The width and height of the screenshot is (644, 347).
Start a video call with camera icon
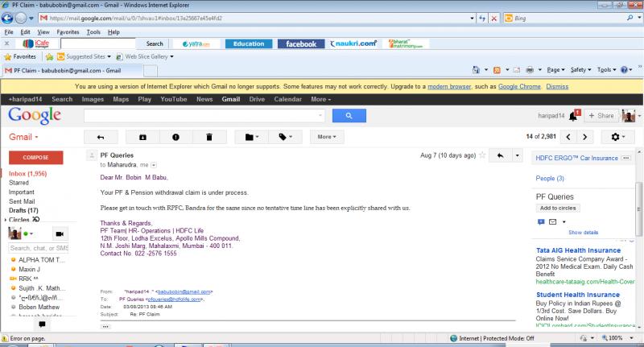60,233
